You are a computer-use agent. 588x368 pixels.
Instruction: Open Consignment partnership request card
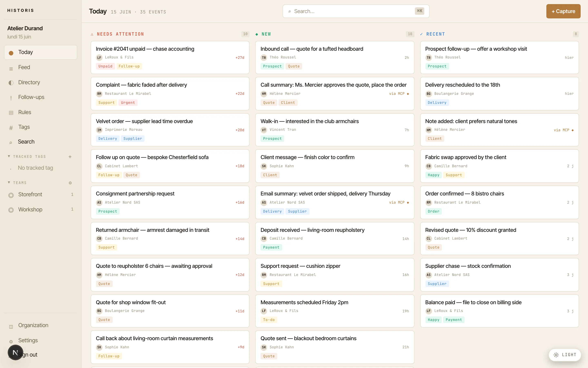tap(170, 202)
